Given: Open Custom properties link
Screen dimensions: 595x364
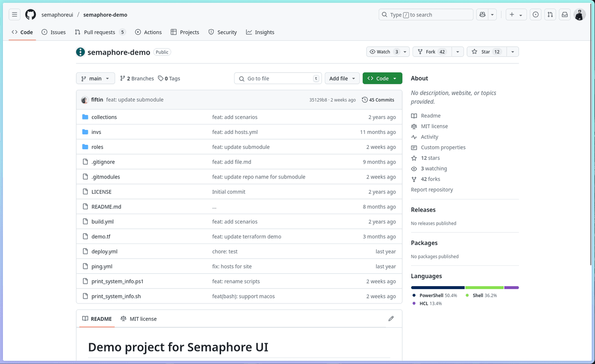Looking at the screenshot, I should (438, 147).
